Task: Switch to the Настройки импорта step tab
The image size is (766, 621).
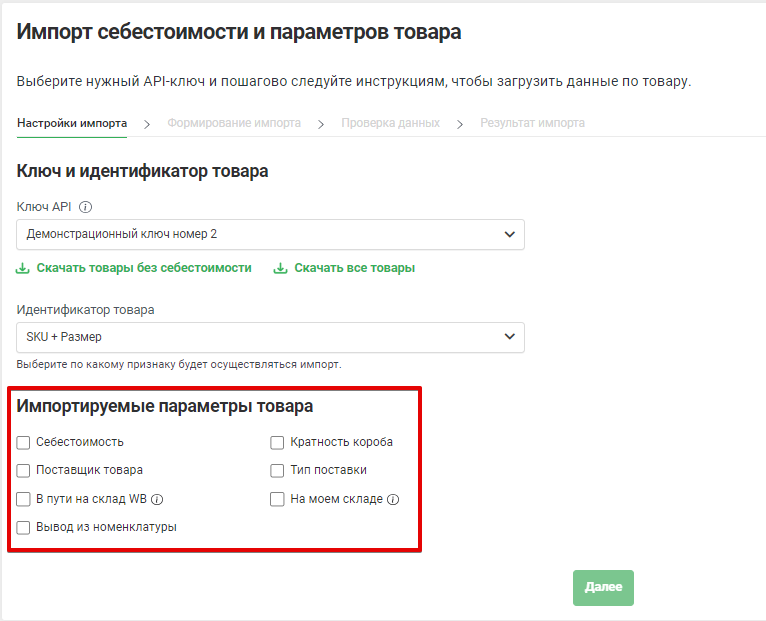Action: click(72, 123)
